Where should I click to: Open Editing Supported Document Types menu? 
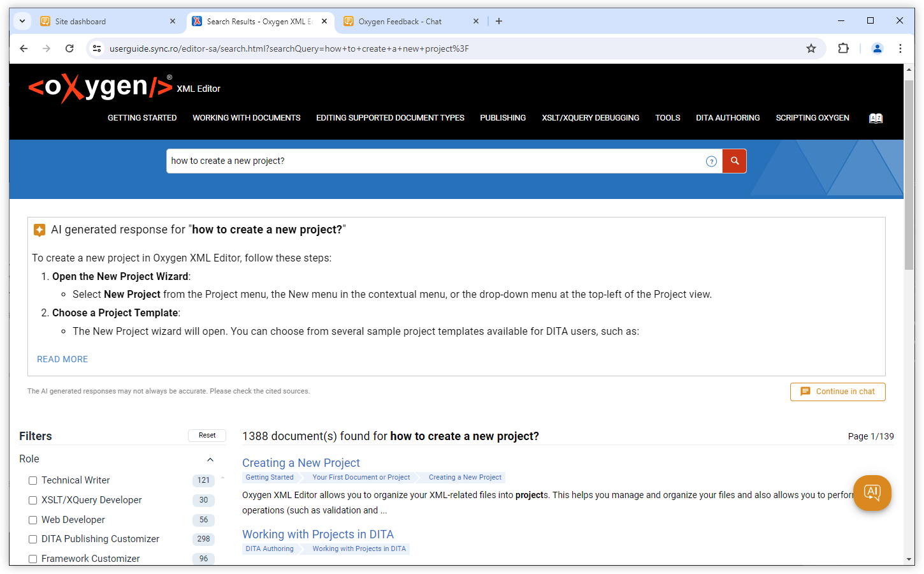coord(390,118)
